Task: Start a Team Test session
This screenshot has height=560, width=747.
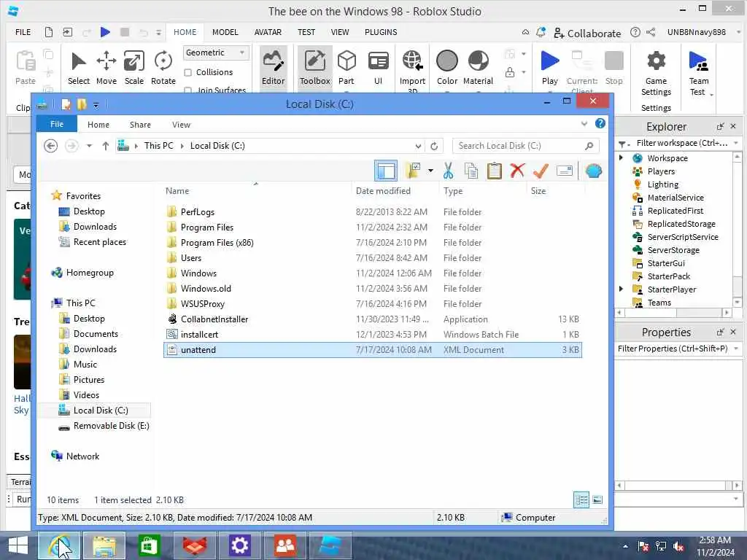Action: [x=698, y=72]
